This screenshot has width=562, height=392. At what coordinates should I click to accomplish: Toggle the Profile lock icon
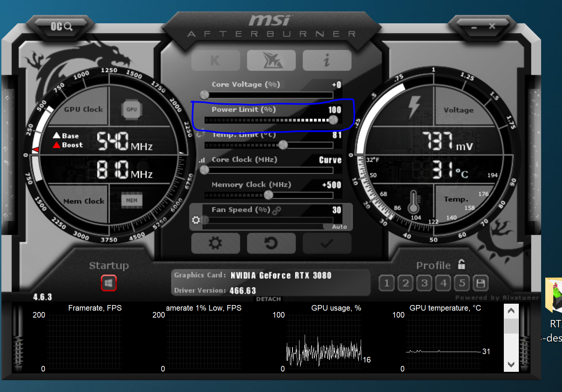point(461,264)
